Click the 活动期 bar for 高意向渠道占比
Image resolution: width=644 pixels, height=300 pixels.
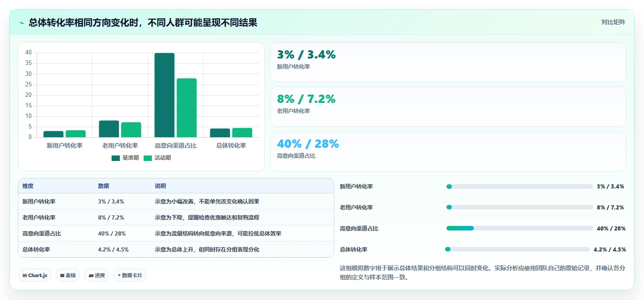click(x=187, y=108)
